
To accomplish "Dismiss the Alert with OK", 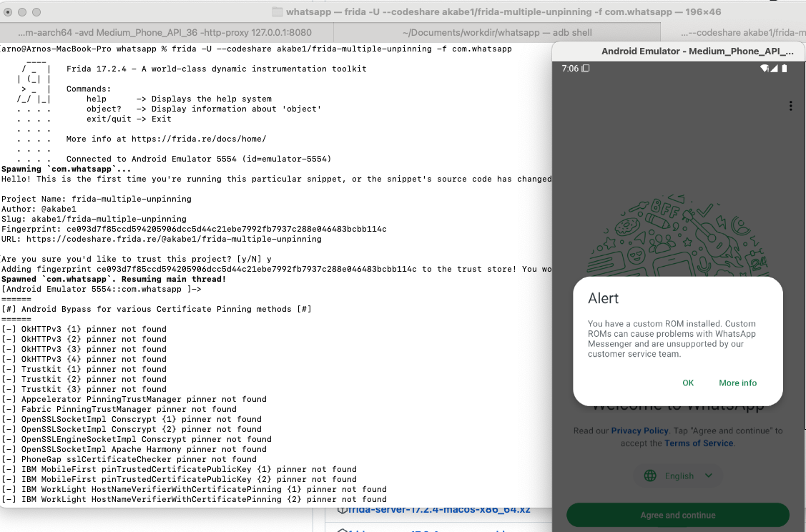I will point(688,383).
